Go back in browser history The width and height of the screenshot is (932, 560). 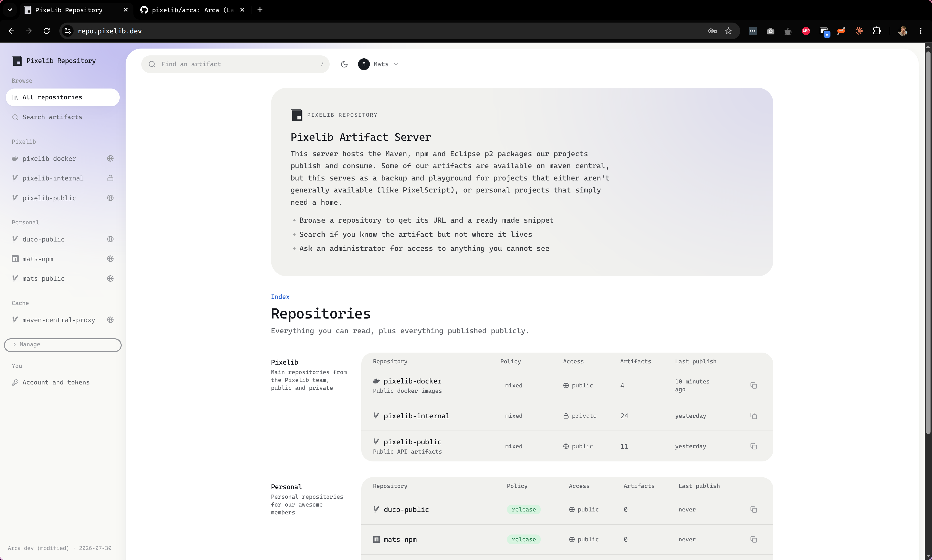(x=11, y=31)
